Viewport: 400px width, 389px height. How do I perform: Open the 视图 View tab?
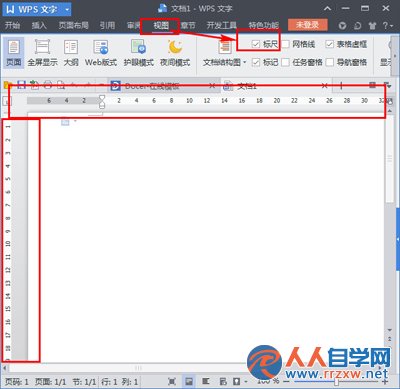pyautogui.click(x=161, y=25)
